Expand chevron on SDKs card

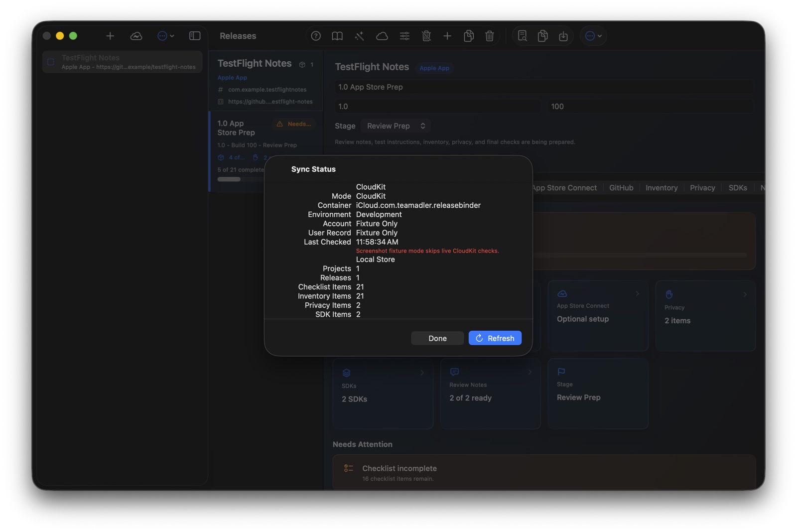422,373
